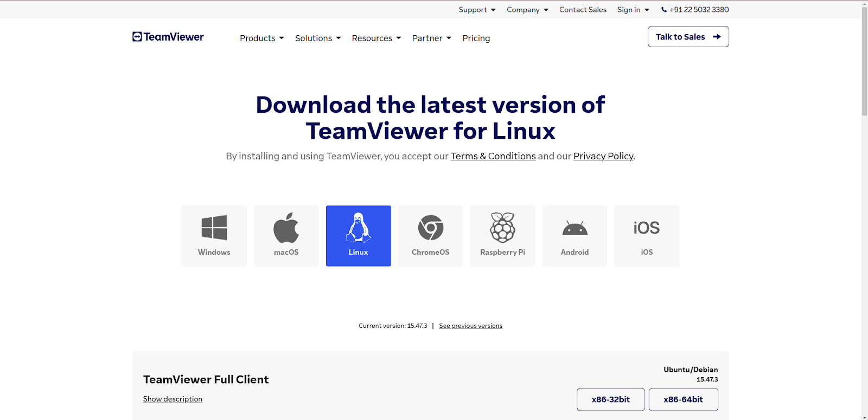
Task: Open the Support dropdown
Action: pos(477,10)
